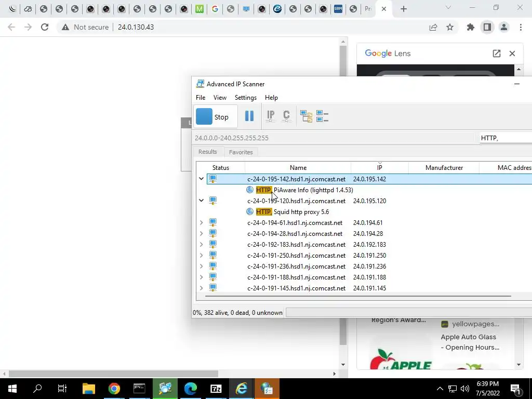Image resolution: width=532 pixels, height=399 pixels.
Task: Bookmark this page with the star icon
Action: (450, 27)
